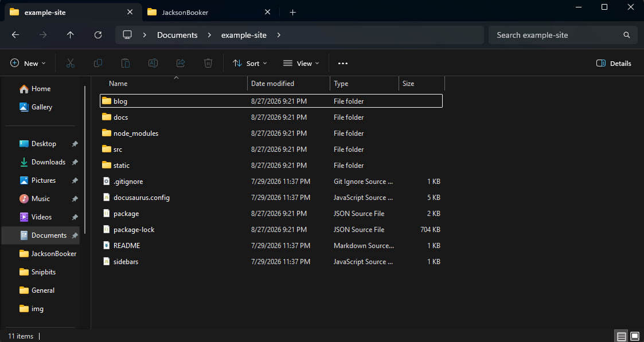Unpin Pictures using its pin icon
Viewport: 644px width, 342px height.
(x=75, y=180)
